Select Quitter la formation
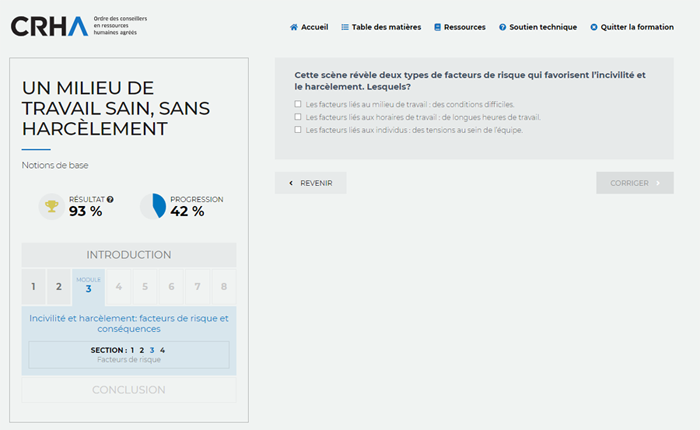700x430 pixels. (x=632, y=27)
